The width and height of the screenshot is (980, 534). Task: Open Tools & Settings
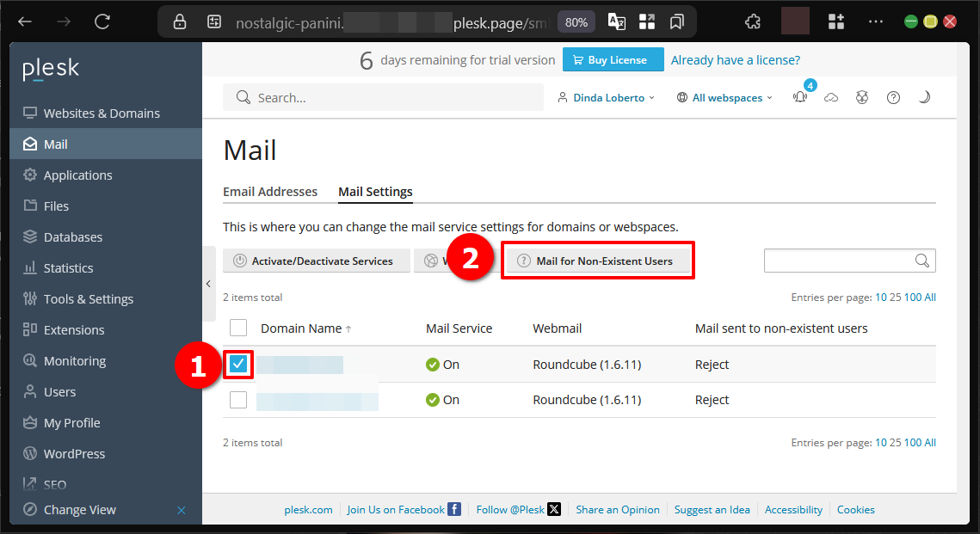(88, 298)
